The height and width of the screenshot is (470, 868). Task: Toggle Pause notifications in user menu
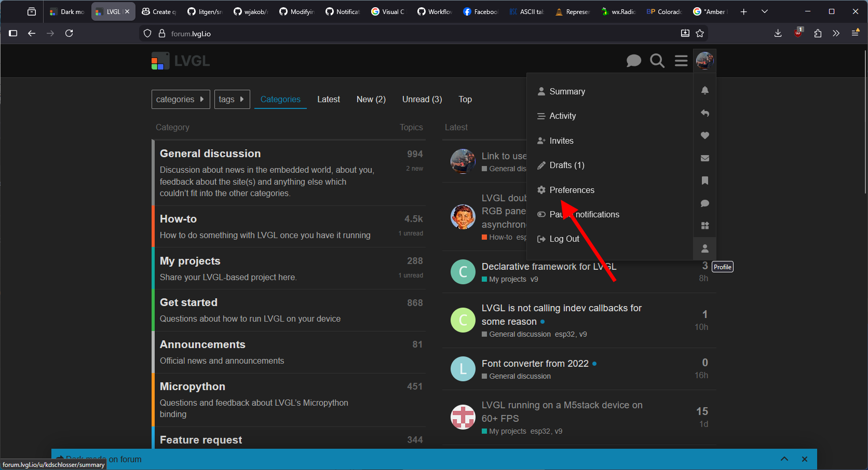pos(578,214)
